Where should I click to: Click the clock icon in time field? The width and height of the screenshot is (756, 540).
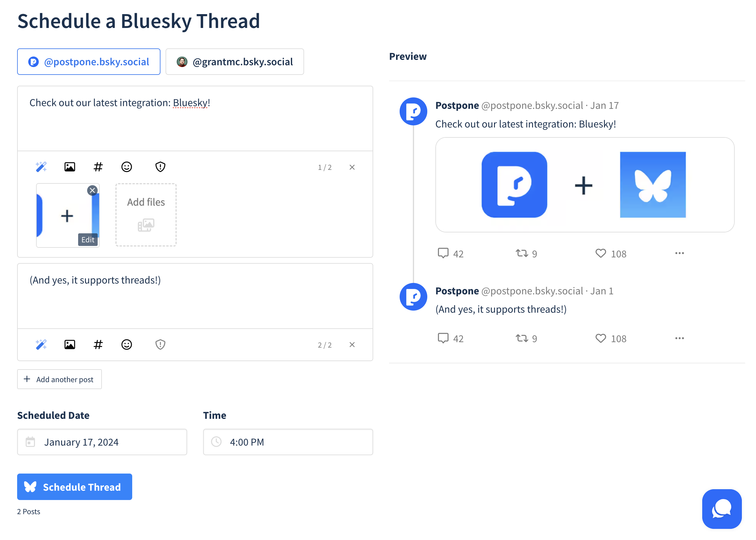click(216, 442)
